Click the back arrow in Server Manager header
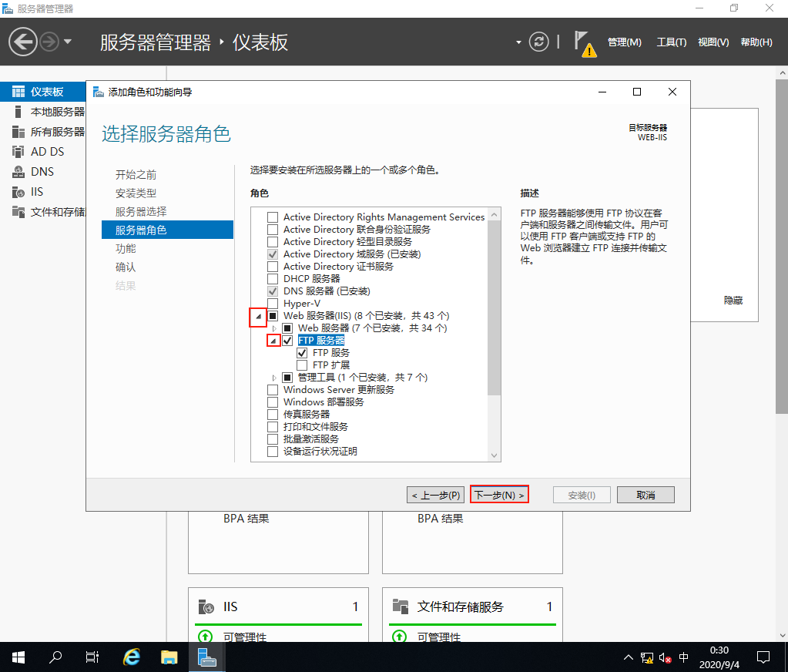788x672 pixels. click(x=22, y=42)
